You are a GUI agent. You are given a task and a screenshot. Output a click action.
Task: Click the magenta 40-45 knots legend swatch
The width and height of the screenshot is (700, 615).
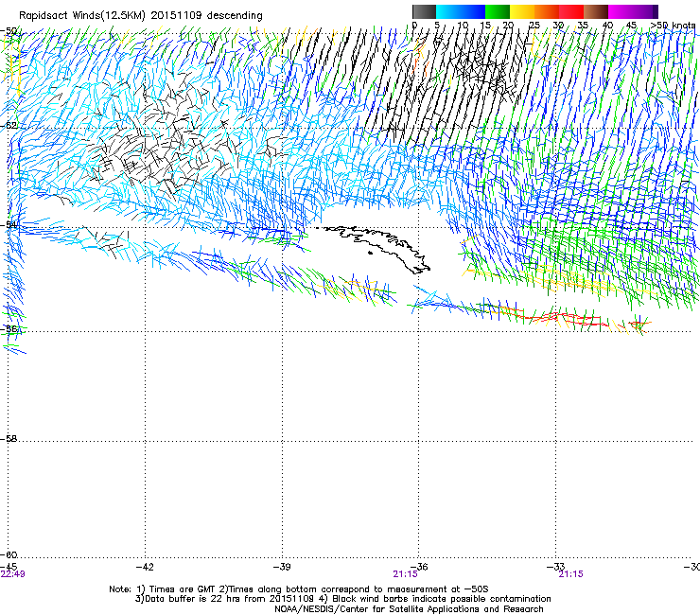point(621,11)
